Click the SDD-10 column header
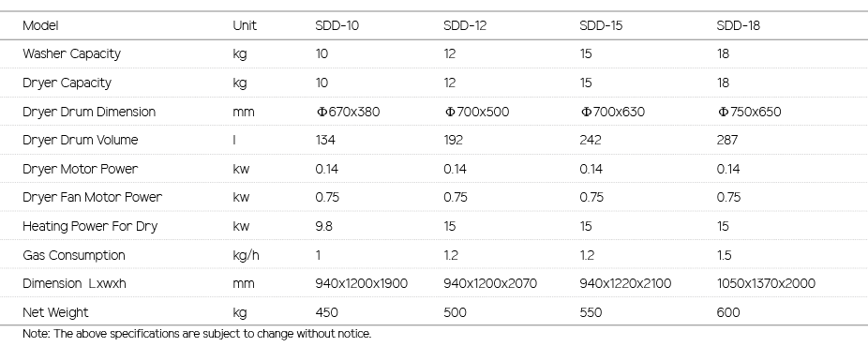868x347 pixels. [x=337, y=25]
